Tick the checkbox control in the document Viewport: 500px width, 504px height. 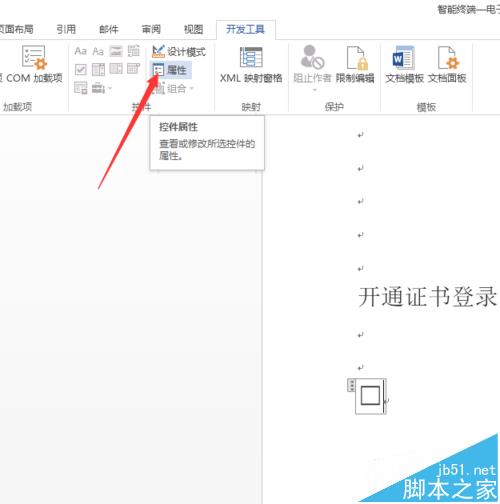click(370, 396)
